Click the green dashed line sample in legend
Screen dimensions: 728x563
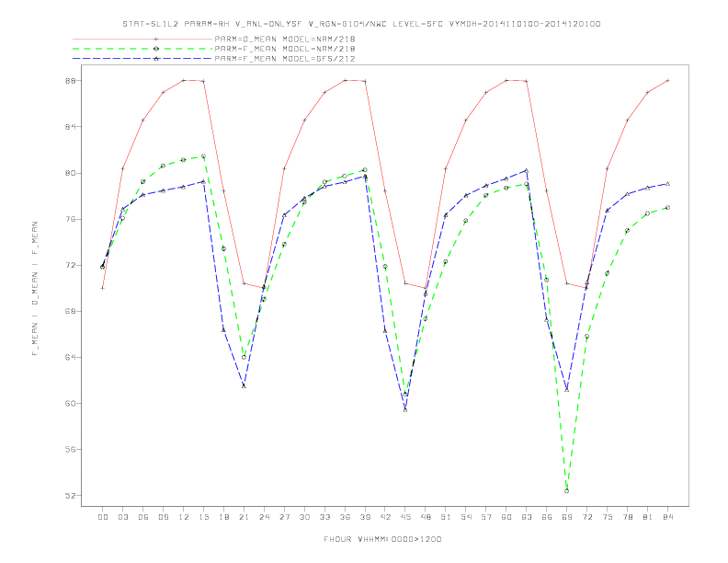point(142,49)
